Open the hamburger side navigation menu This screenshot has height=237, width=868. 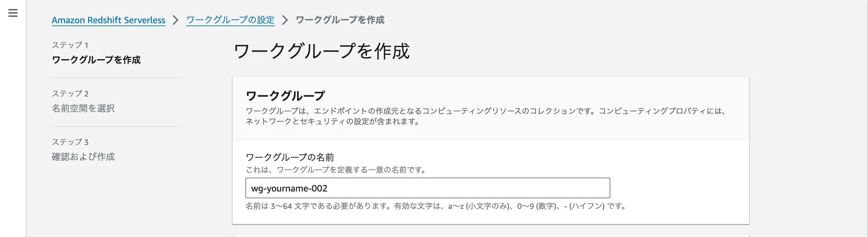(13, 13)
